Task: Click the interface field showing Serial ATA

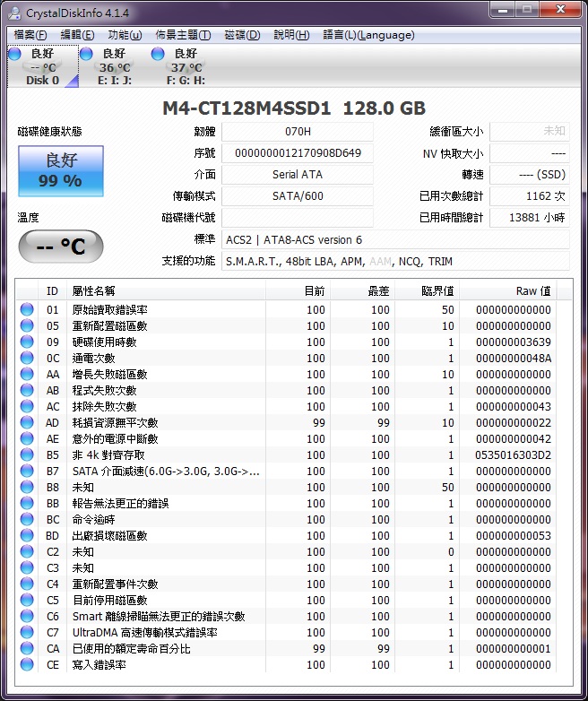Action: (298, 175)
